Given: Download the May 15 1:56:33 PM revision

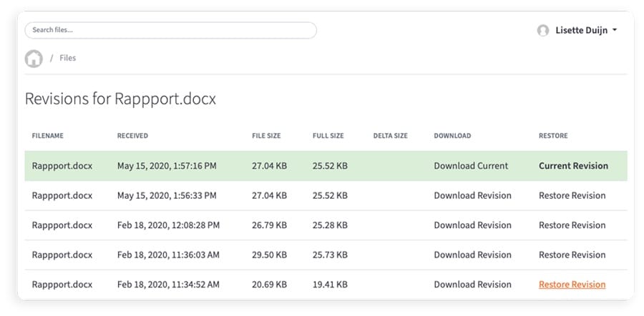Looking at the screenshot, I should [472, 195].
